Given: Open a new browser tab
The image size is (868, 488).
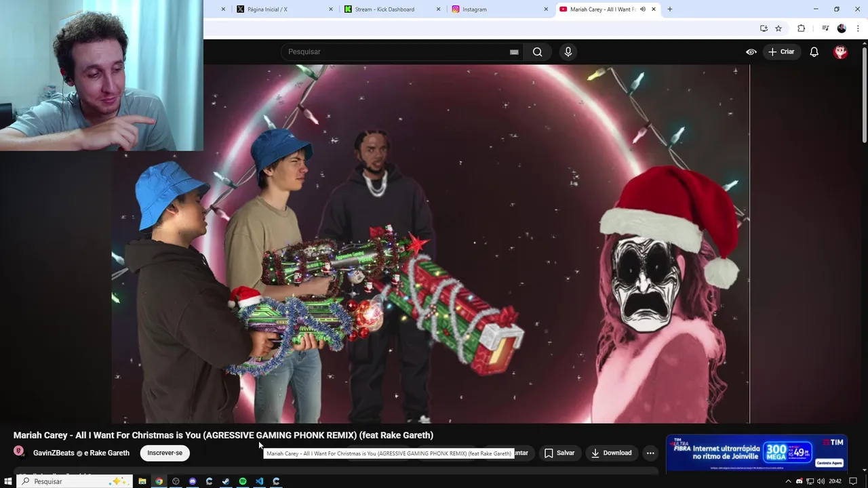Looking at the screenshot, I should (x=670, y=9).
